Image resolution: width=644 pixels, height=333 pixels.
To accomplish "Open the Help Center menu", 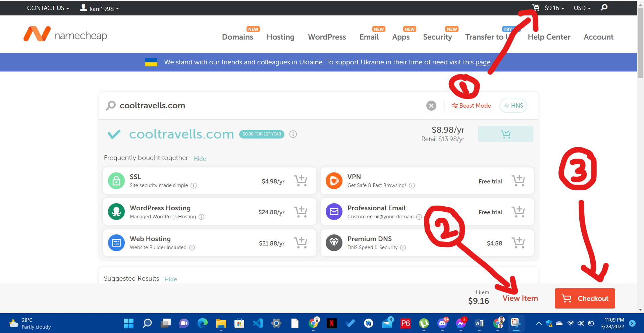I will (x=549, y=37).
